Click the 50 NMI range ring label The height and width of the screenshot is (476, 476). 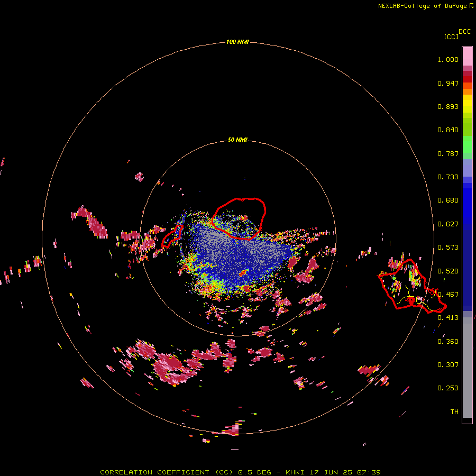pyautogui.click(x=237, y=140)
